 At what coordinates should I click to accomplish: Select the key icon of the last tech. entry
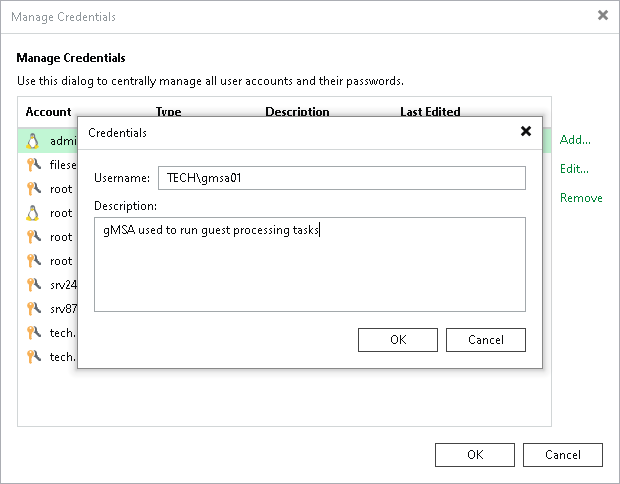tap(33, 357)
